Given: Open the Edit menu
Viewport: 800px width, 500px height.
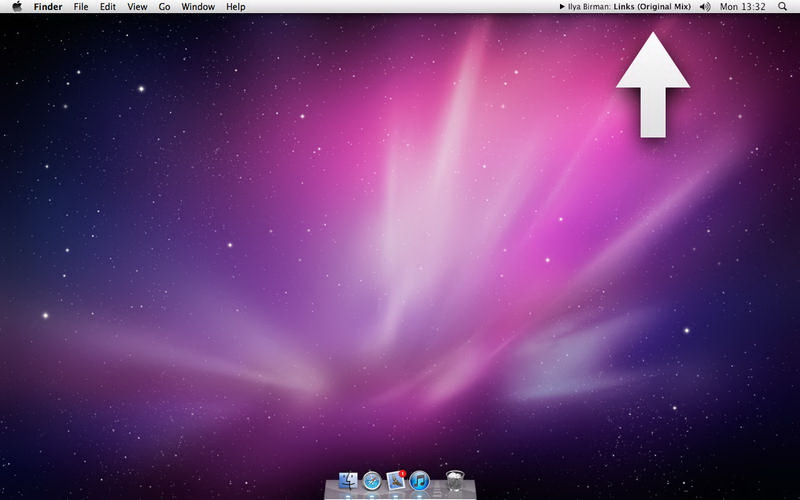Looking at the screenshot, I should coord(108,7).
